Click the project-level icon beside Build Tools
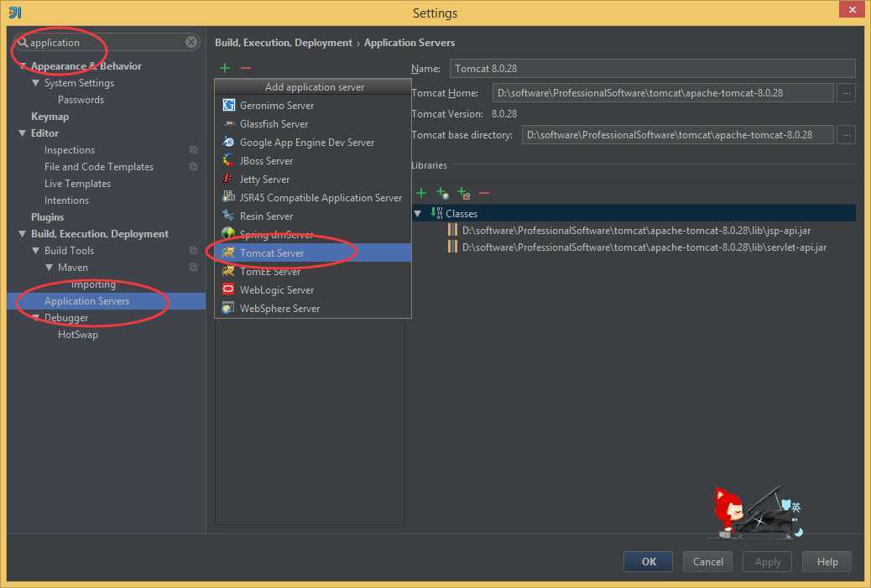Viewport: 871px width, 588px height. [193, 251]
